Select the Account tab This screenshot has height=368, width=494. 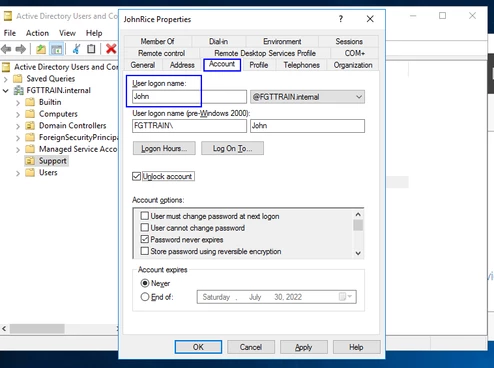pyautogui.click(x=222, y=64)
